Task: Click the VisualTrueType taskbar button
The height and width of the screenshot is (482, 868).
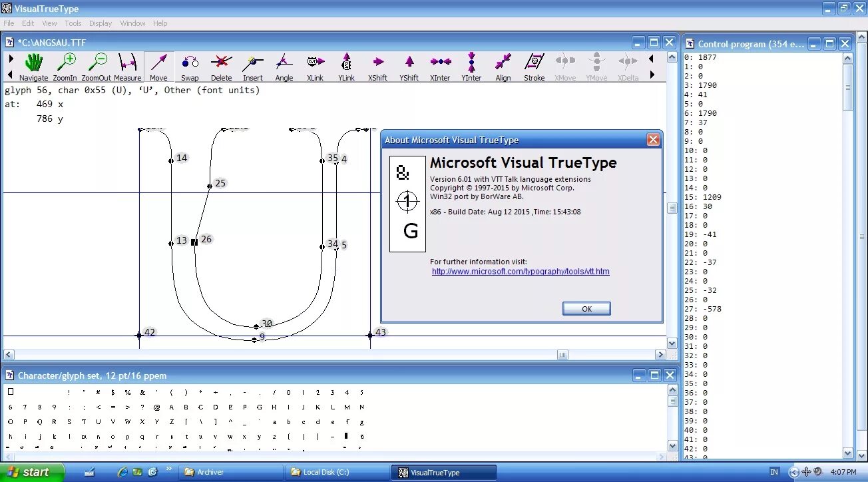Action: (x=444, y=472)
